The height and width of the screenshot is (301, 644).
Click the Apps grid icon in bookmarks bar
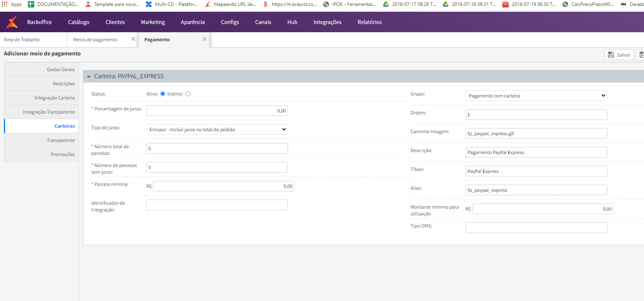click(x=5, y=4)
